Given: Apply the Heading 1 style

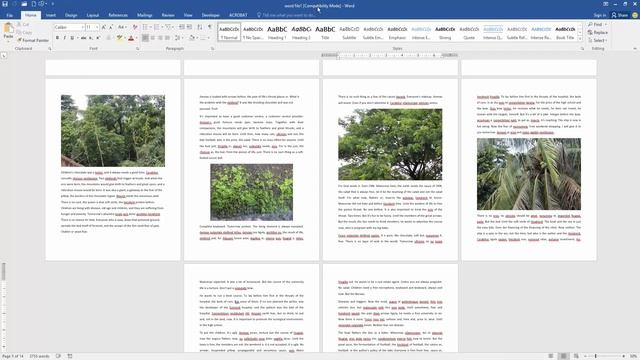Looking at the screenshot, I should pos(277,32).
